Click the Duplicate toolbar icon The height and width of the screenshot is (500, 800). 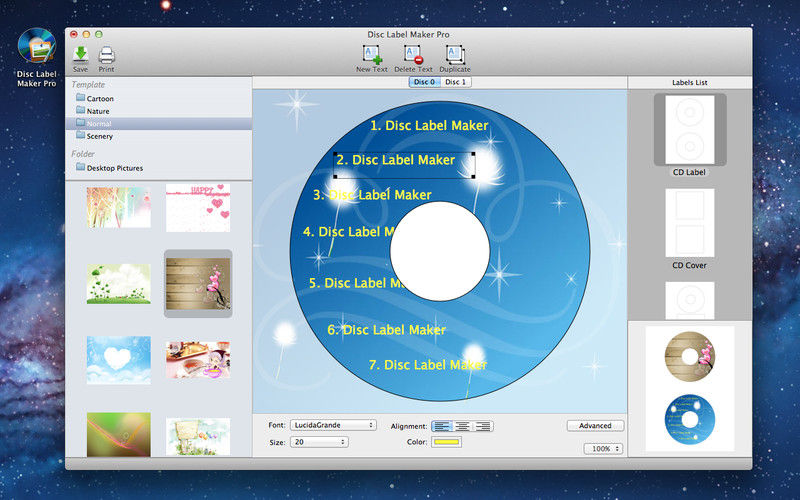[x=455, y=55]
